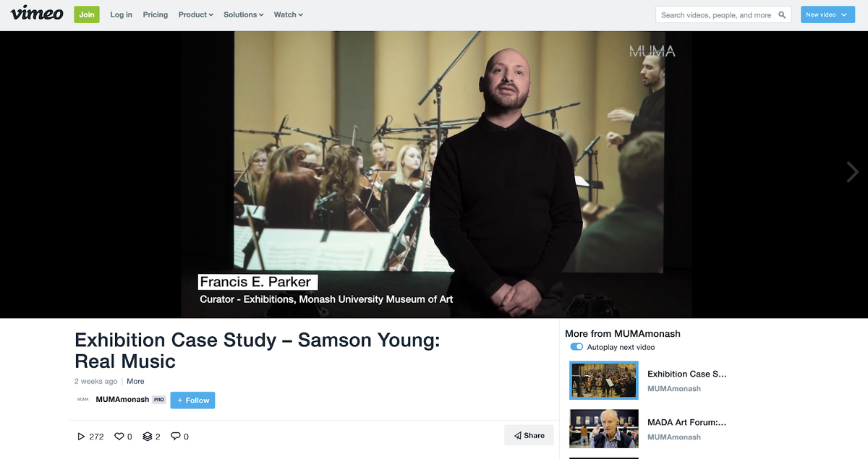Open the Watch dropdown menu
The height and width of the screenshot is (459, 868).
(289, 14)
